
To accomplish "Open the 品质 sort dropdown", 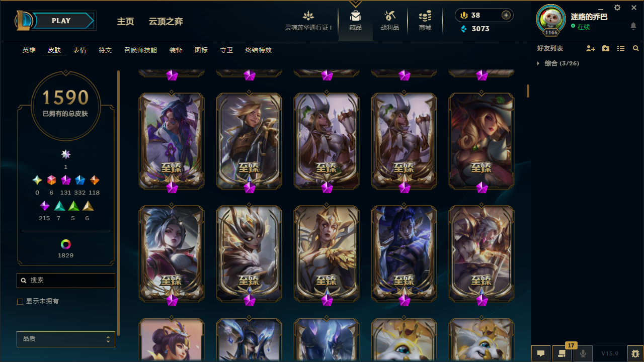I will pyautogui.click(x=66, y=339).
